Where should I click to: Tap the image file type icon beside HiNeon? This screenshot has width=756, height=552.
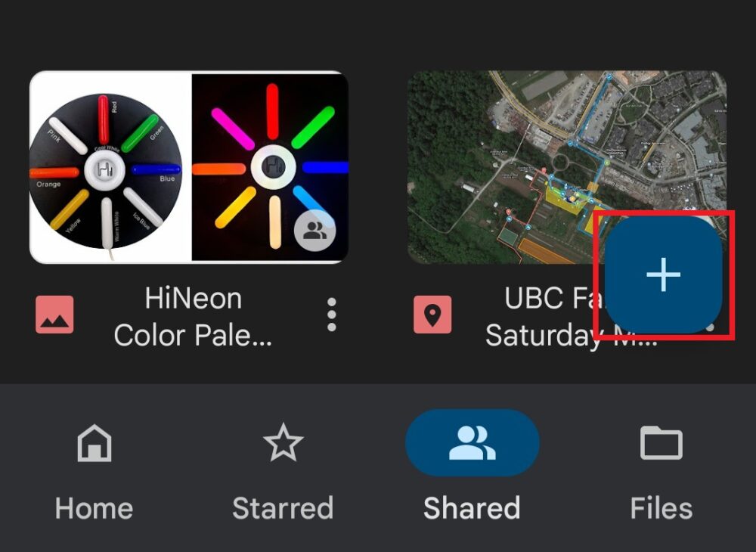tap(54, 315)
